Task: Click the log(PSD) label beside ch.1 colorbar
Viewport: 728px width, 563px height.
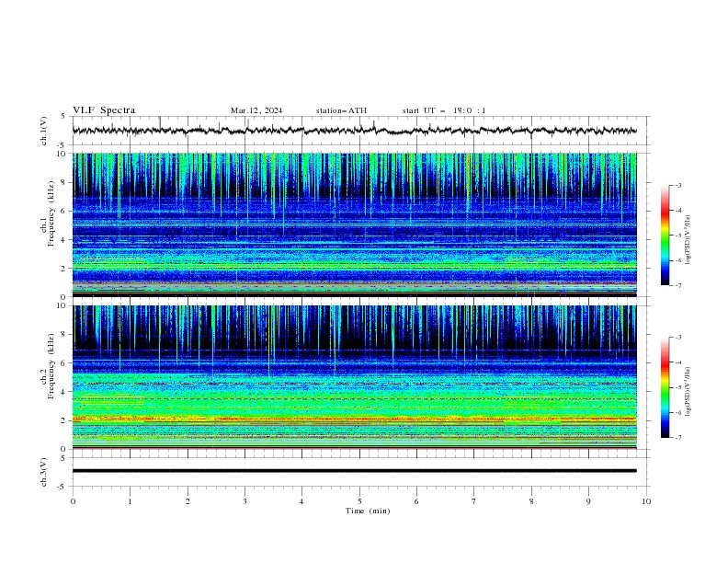Action: pos(688,240)
